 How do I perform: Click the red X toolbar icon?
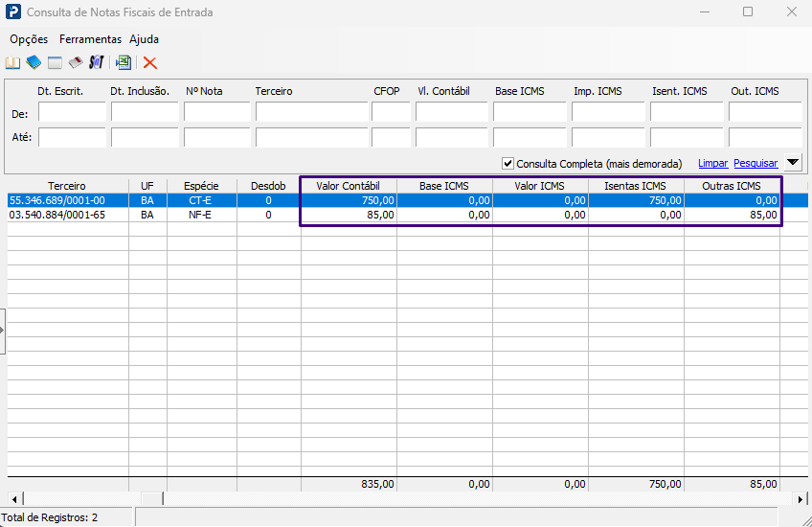[x=150, y=62]
